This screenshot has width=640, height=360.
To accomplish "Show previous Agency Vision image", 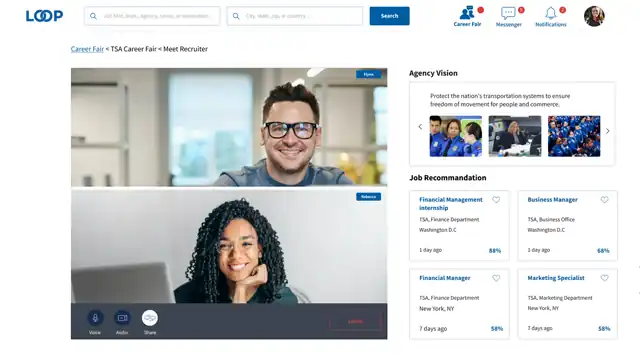I will pyautogui.click(x=420, y=127).
